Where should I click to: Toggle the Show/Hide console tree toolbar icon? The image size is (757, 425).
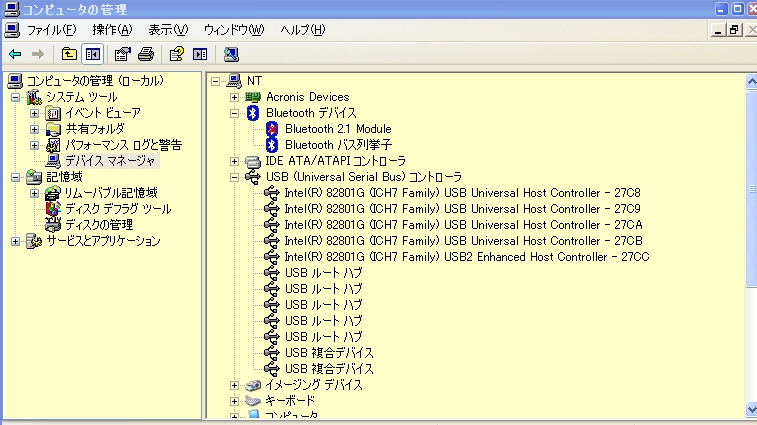(93, 54)
